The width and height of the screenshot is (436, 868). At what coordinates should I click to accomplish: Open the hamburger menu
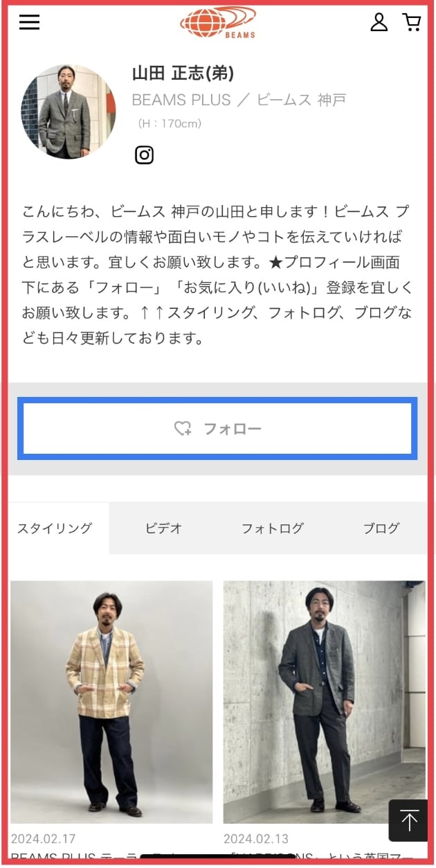(29, 22)
